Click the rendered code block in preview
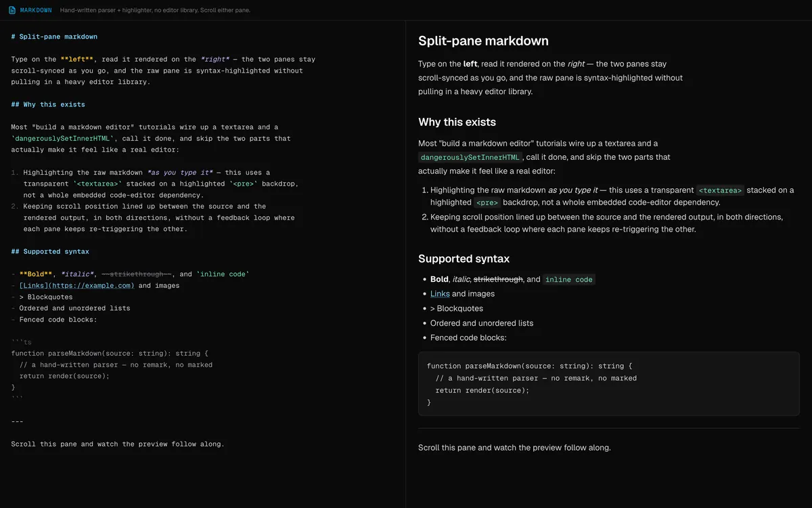Image resolution: width=812 pixels, height=508 pixels. pyautogui.click(x=609, y=384)
